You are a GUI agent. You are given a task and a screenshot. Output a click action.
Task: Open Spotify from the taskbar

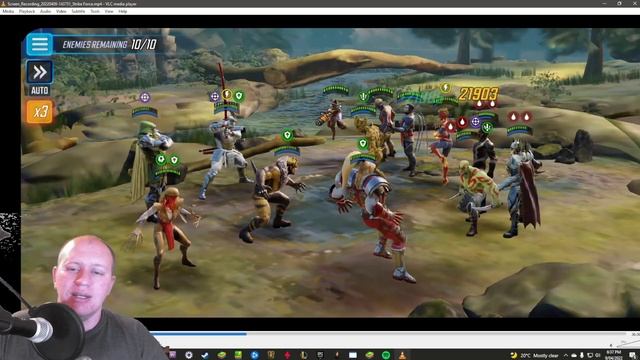386,355
